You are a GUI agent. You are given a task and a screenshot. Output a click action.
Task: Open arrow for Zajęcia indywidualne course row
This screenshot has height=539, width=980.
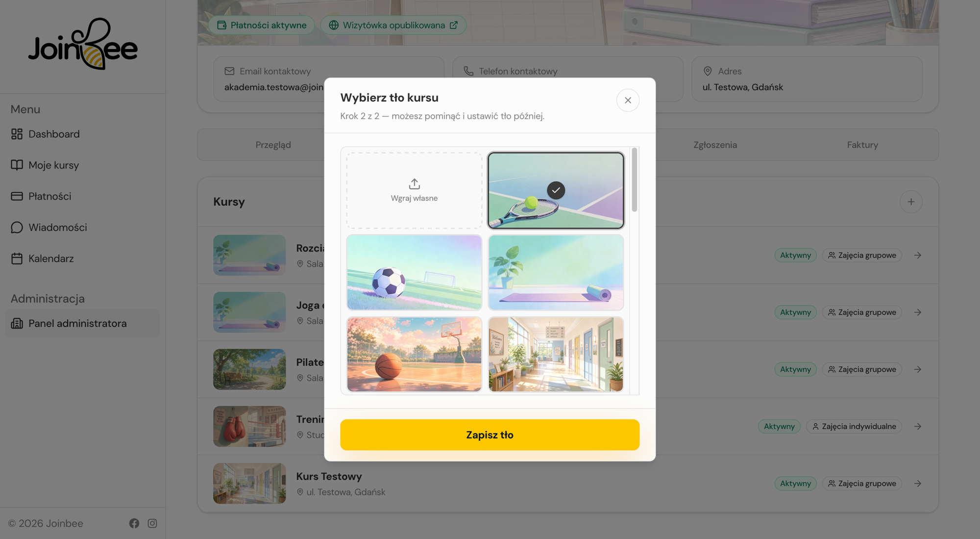tap(918, 427)
